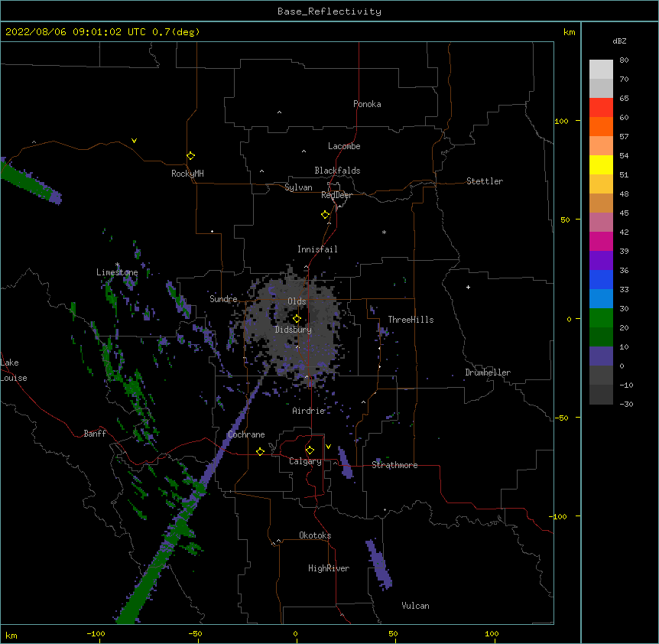Click the Airdrie label
Image resolution: width=659 pixels, height=644 pixels.
click(x=309, y=411)
